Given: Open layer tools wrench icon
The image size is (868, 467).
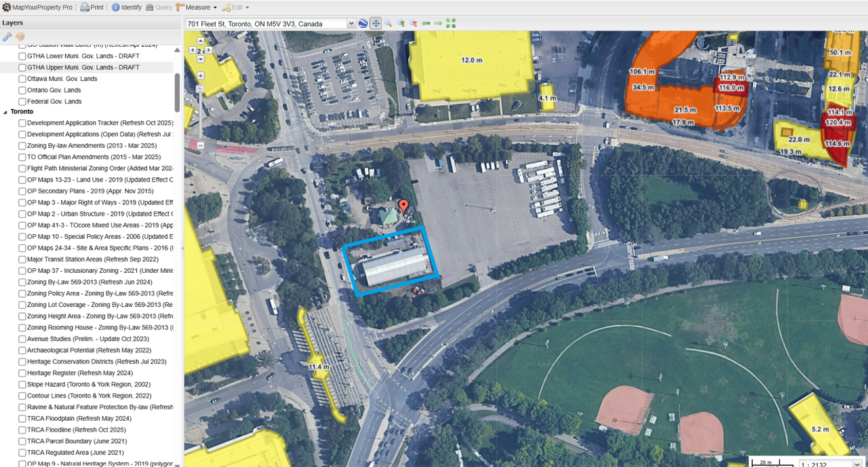Looking at the screenshot, I should [x=7, y=37].
